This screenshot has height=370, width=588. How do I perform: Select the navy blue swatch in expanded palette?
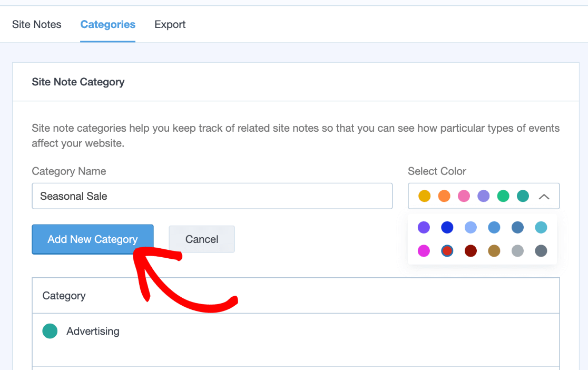point(447,227)
